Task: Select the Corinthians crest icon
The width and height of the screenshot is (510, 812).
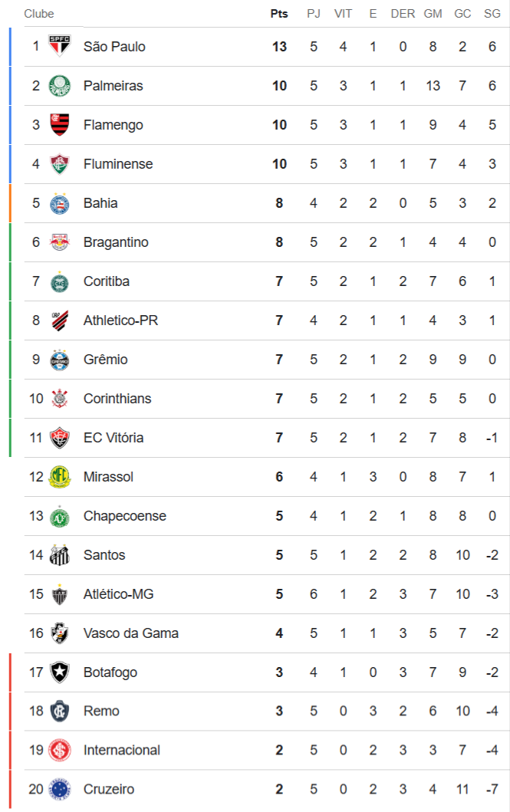Action: coord(59,399)
